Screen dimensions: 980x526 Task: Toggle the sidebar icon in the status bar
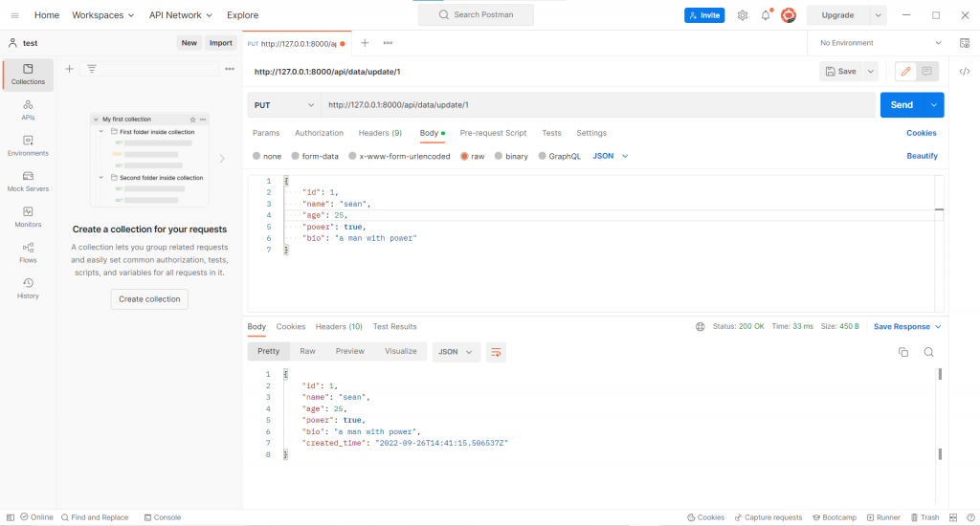(x=10, y=517)
